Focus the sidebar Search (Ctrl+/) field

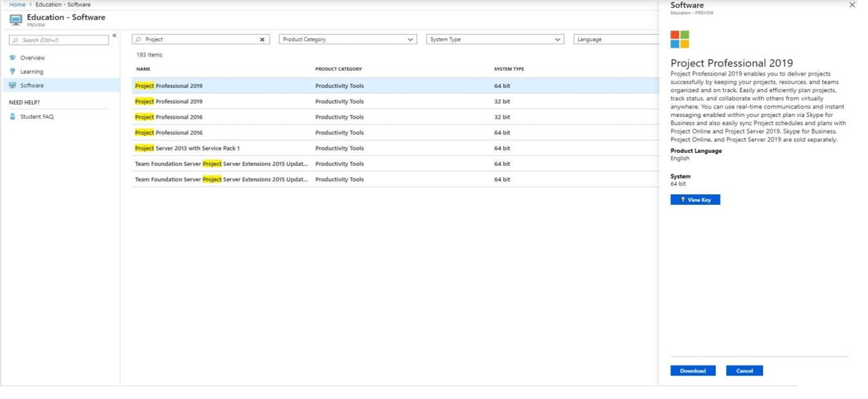pos(59,40)
